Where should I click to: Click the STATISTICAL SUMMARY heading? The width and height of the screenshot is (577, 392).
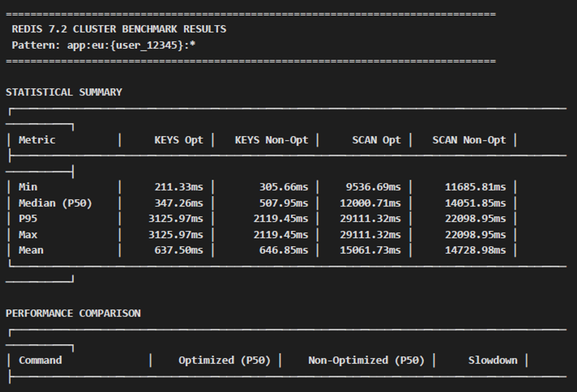point(64,92)
